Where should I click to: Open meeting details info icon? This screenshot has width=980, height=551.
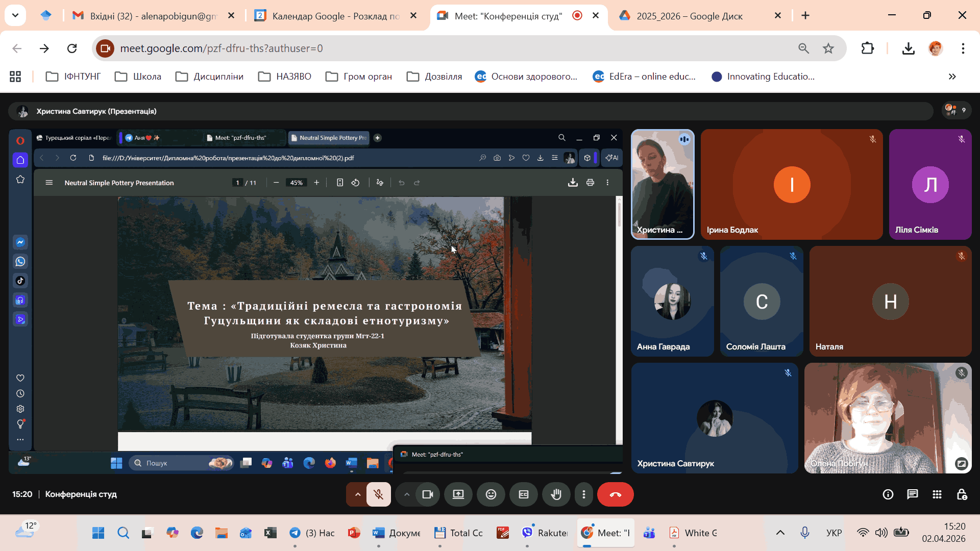point(888,494)
